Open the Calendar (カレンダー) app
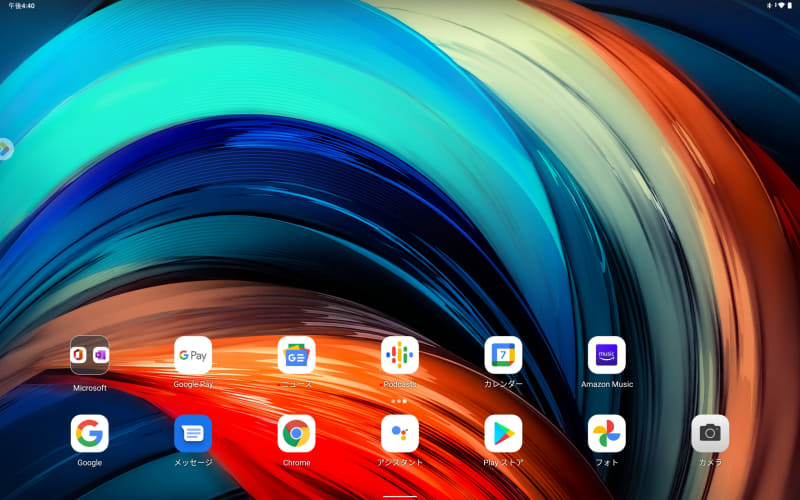 [x=504, y=355]
